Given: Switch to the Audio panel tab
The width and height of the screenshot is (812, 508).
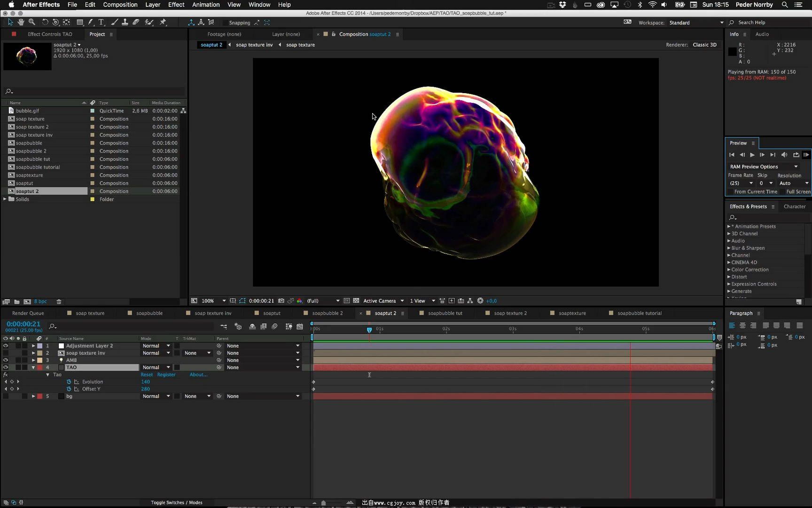Looking at the screenshot, I should pos(762,34).
